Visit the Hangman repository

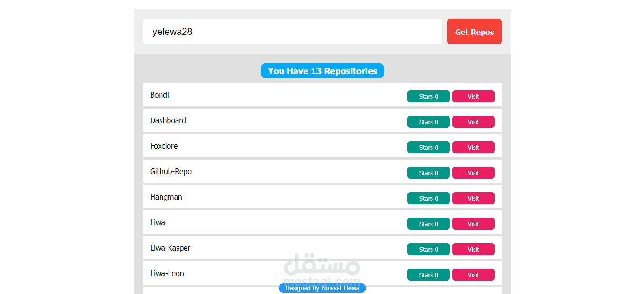pyautogui.click(x=473, y=198)
